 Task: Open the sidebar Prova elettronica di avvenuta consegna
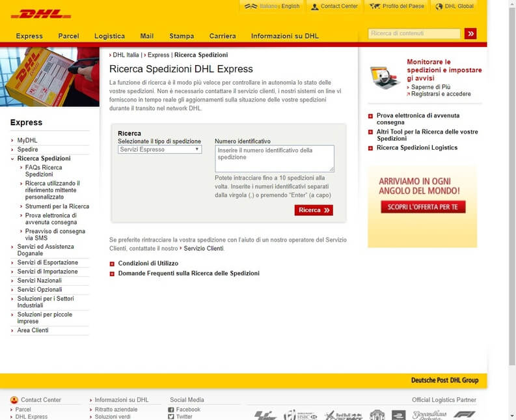pyautogui.click(x=51, y=219)
